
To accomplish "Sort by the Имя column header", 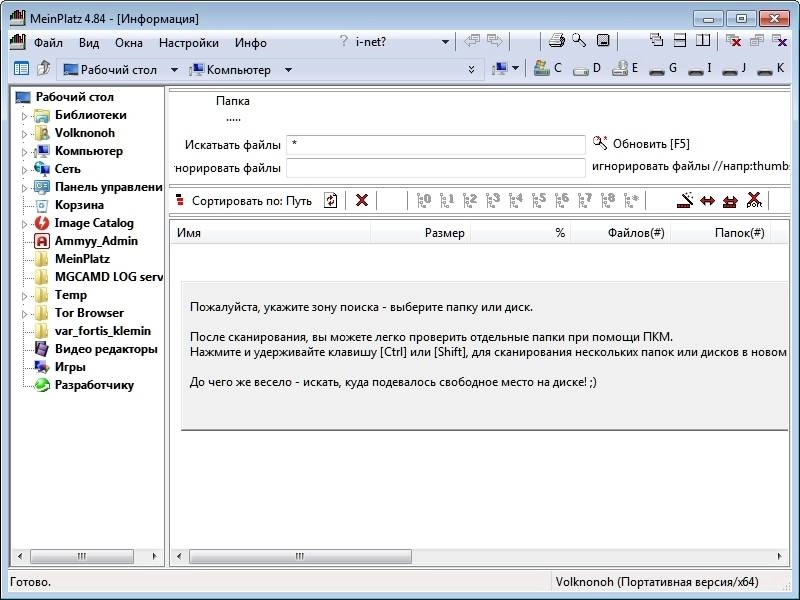I will coord(270,233).
